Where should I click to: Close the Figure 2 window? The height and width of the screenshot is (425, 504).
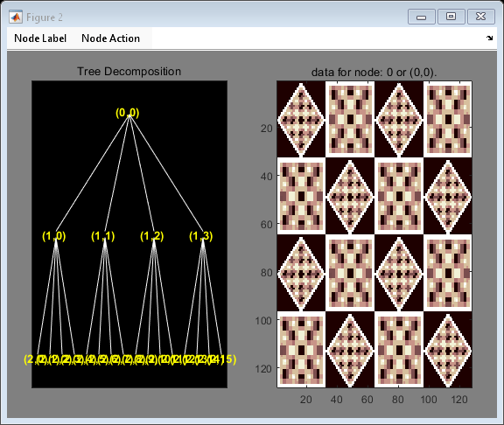pyautogui.click(x=481, y=17)
